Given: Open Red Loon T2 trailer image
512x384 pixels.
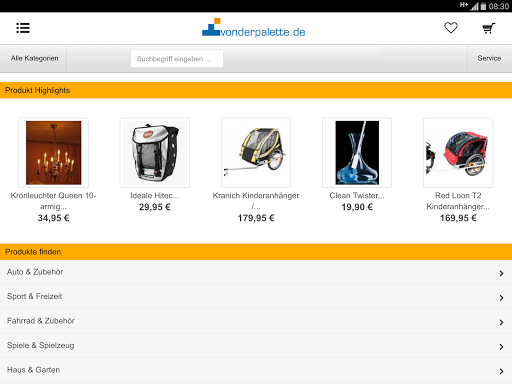Looking at the screenshot, I should click(458, 153).
